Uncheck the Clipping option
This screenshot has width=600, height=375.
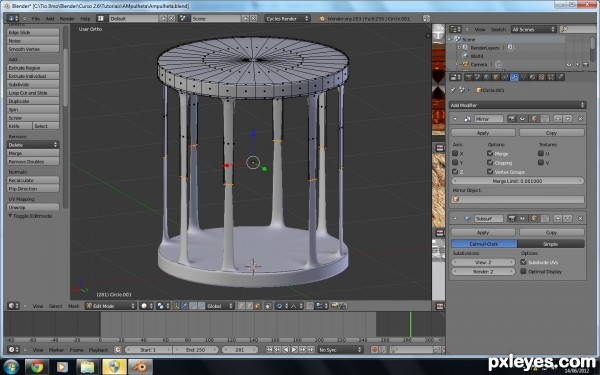coord(490,162)
